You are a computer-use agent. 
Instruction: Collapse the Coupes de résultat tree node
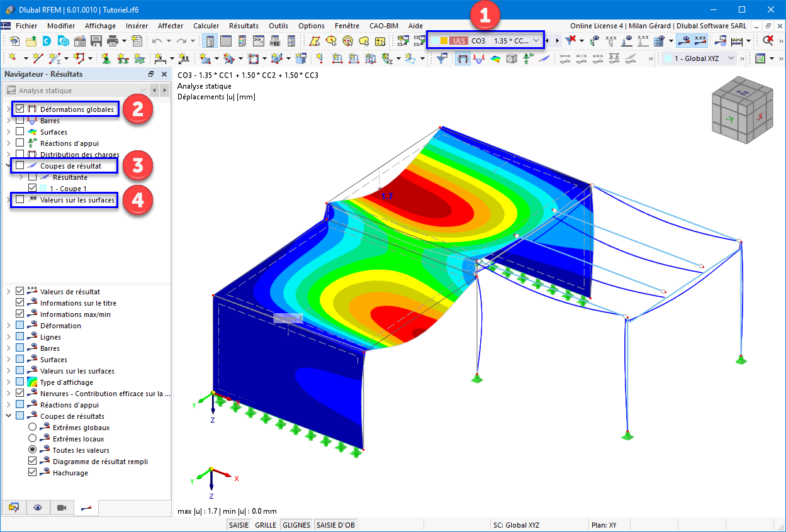pyautogui.click(x=8, y=166)
